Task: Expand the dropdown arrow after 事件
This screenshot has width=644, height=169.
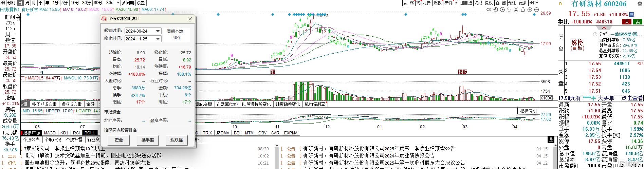Action: click(456, 3)
